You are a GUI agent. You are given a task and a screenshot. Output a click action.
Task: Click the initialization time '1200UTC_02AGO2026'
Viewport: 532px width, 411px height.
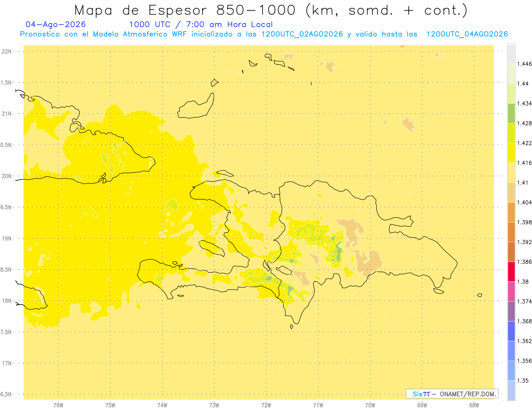pos(302,34)
